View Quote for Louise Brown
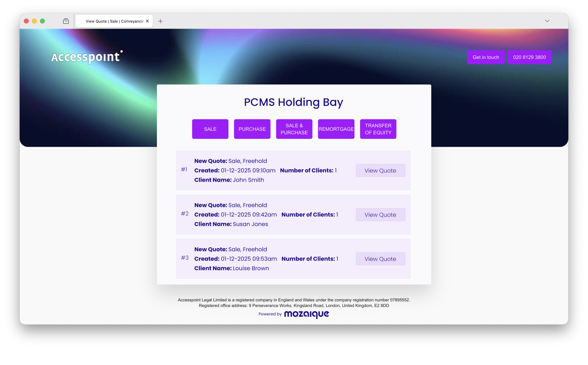588x365 pixels. [380, 259]
